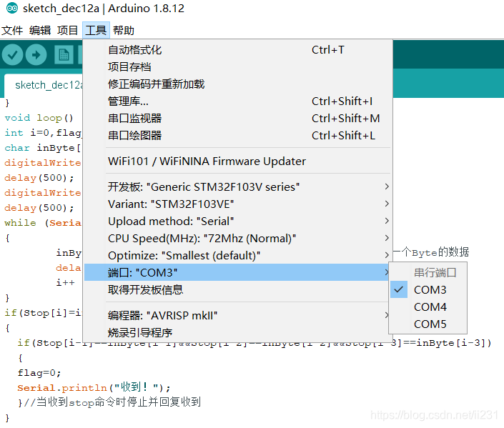The height and width of the screenshot is (428, 504).
Task: Close the 工具 menu by clicking it
Action: (96, 31)
